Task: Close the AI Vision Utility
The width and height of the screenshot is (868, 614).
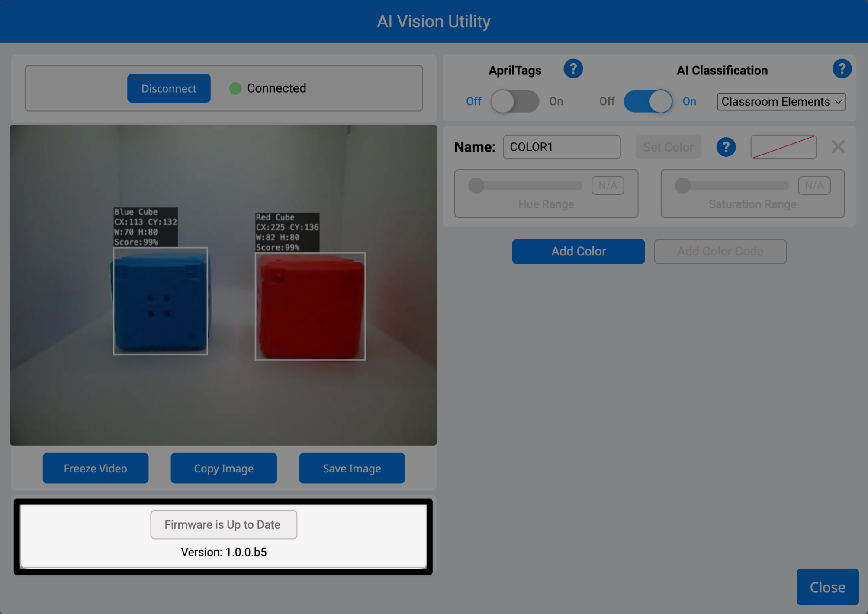Action: 827,587
